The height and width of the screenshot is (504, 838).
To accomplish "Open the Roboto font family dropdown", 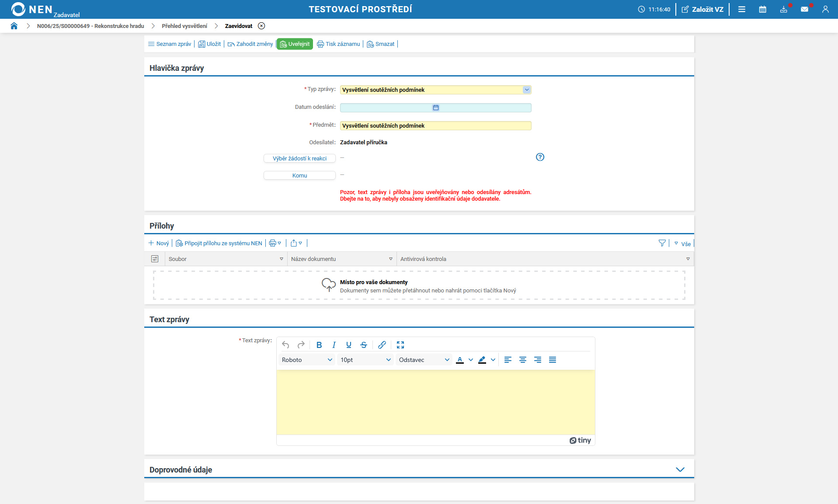I will 306,360.
